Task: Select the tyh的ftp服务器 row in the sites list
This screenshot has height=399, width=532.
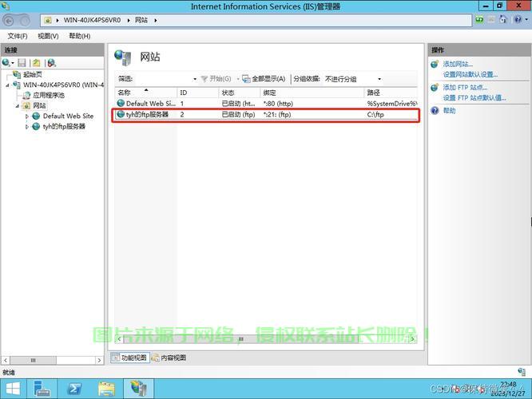Action: 266,115
